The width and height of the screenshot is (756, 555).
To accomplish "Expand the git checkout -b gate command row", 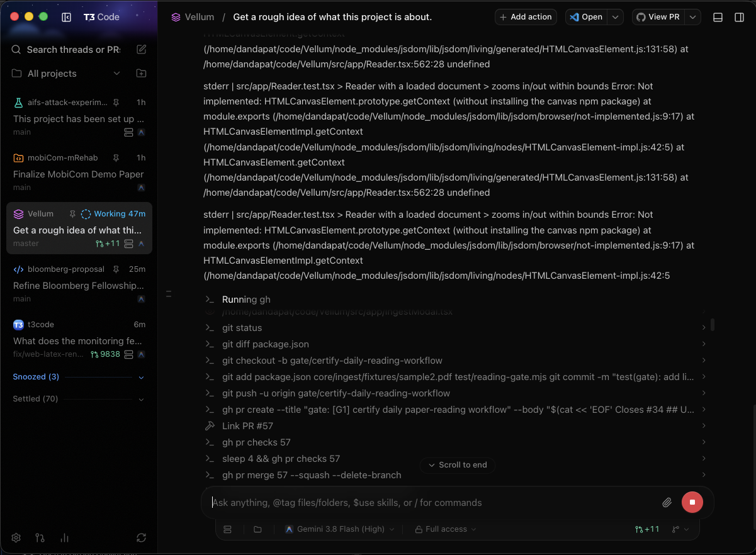I will [x=456, y=361].
